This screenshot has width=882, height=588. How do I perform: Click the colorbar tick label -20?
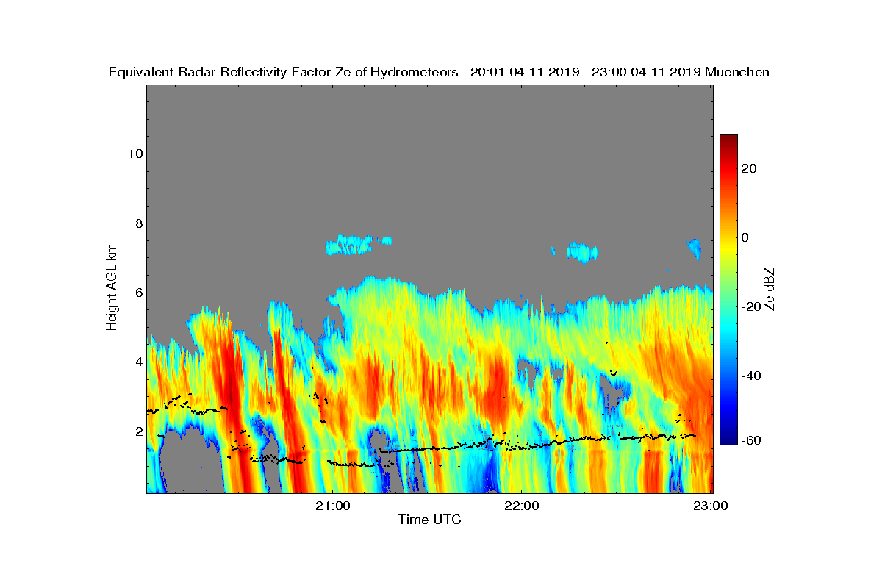750,306
